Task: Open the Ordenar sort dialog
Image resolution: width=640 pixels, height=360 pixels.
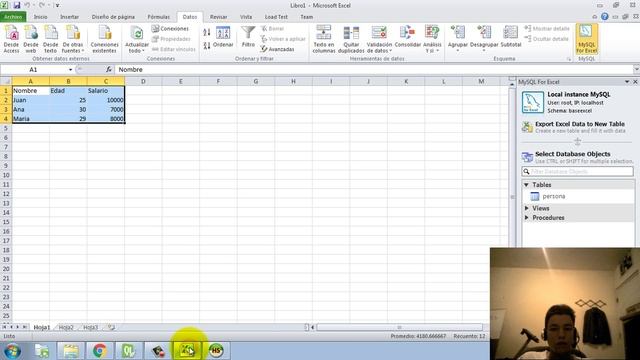Action: click(x=223, y=38)
